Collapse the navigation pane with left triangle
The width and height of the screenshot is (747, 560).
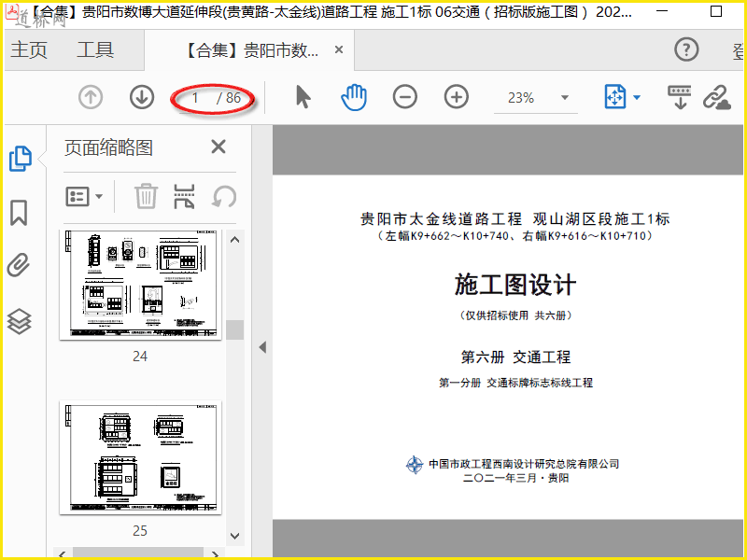(262, 347)
